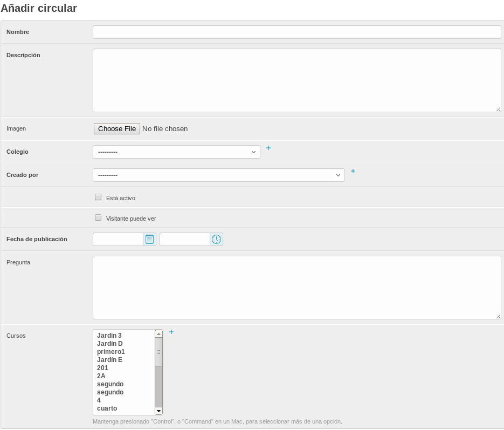The height and width of the screenshot is (430, 504).
Task: Pick cuarto in the Cursos list
Action: 107,408
